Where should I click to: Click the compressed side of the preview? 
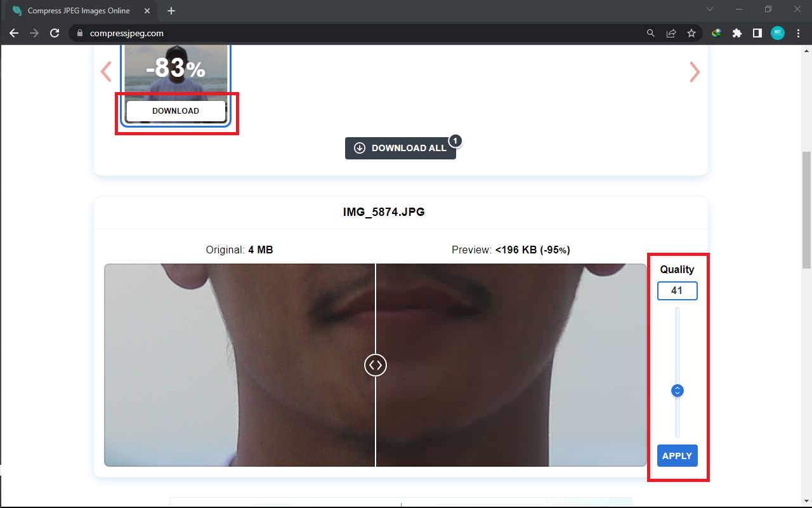point(511,365)
